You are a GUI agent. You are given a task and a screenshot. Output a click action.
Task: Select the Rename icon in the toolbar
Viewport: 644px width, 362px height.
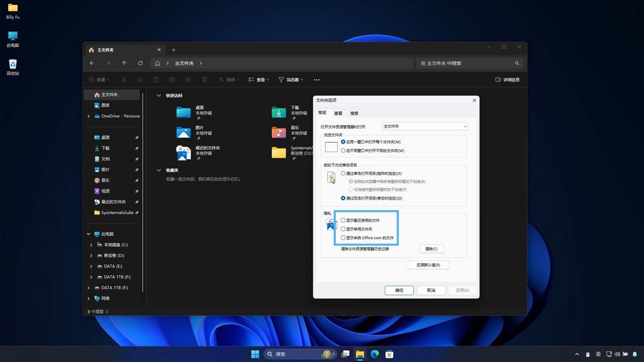pyautogui.click(x=172, y=79)
